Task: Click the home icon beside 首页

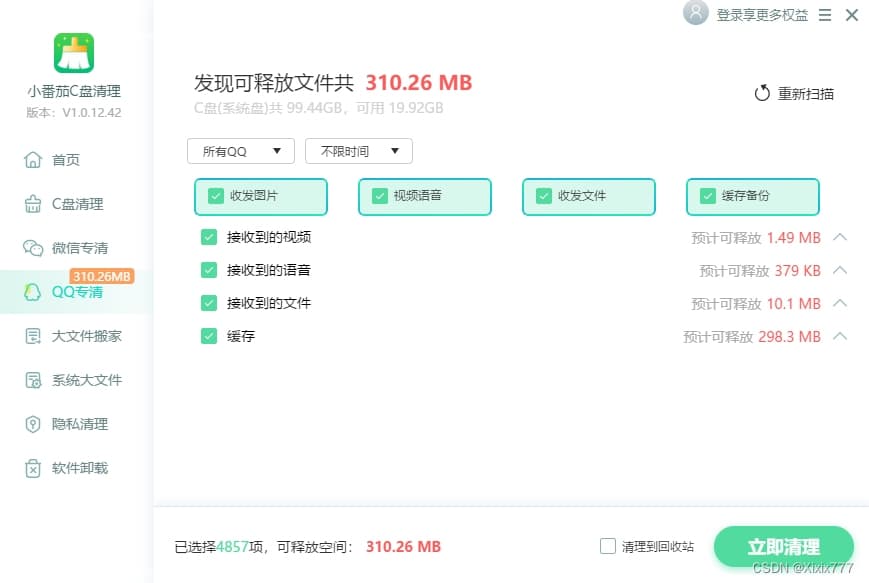Action: pos(33,160)
